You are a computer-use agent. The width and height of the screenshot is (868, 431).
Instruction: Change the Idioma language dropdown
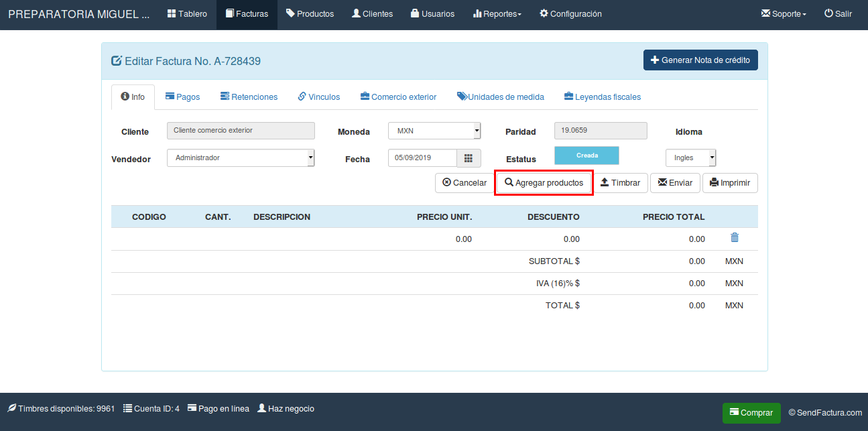pos(691,158)
